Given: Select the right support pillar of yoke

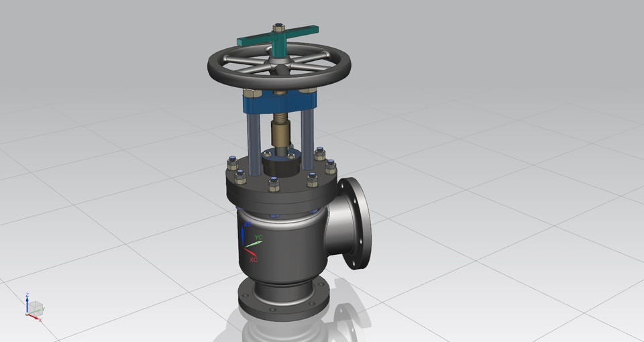Looking at the screenshot, I should [x=307, y=139].
